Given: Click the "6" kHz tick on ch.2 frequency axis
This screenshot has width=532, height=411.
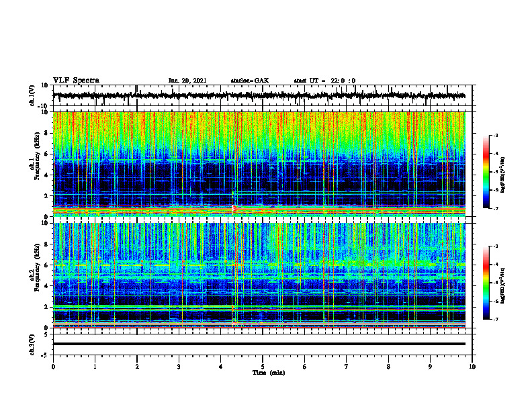Looking at the screenshot, I should 47,265.
